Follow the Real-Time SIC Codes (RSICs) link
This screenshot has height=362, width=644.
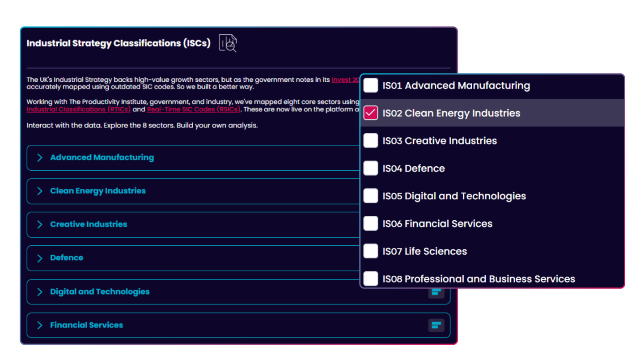193,109
